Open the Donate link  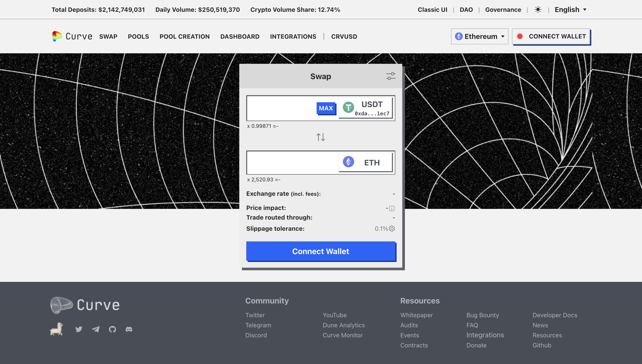(476, 345)
